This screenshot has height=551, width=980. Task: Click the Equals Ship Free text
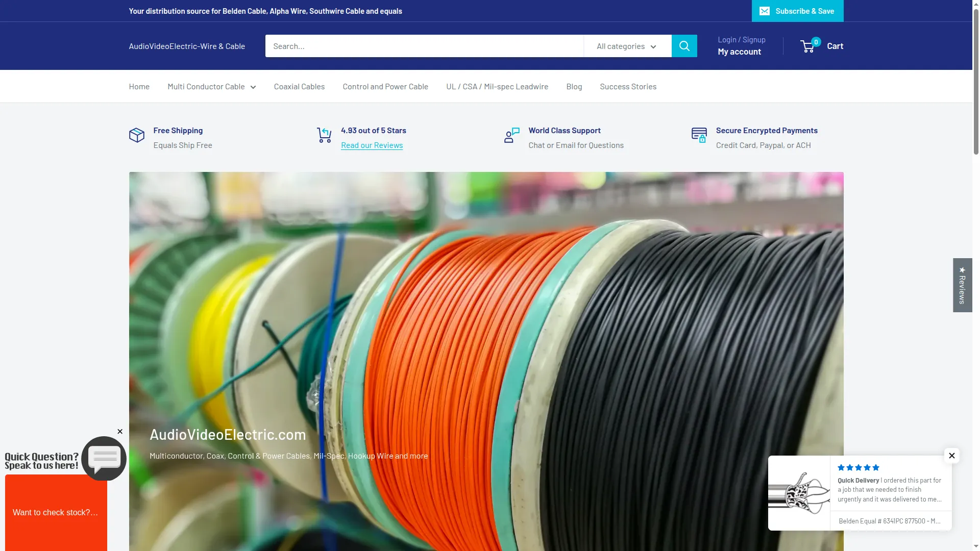point(183,145)
